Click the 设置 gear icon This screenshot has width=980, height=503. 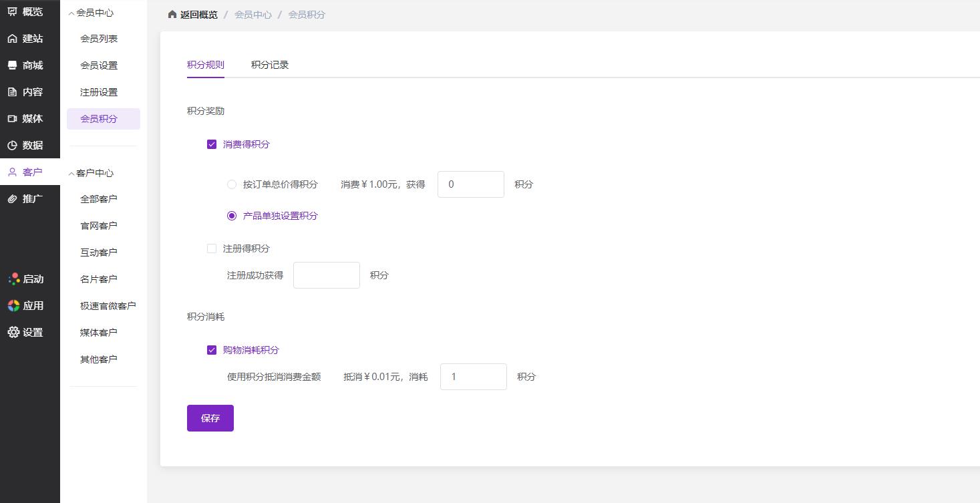pyautogui.click(x=13, y=332)
